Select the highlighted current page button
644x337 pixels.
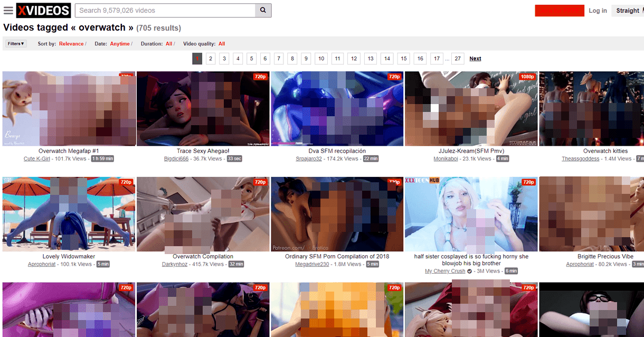(x=197, y=59)
